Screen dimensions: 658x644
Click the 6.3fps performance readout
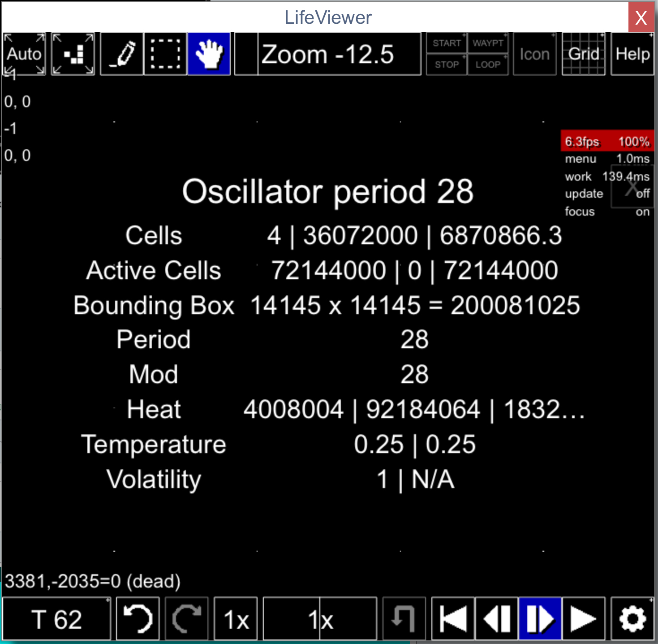(x=607, y=141)
